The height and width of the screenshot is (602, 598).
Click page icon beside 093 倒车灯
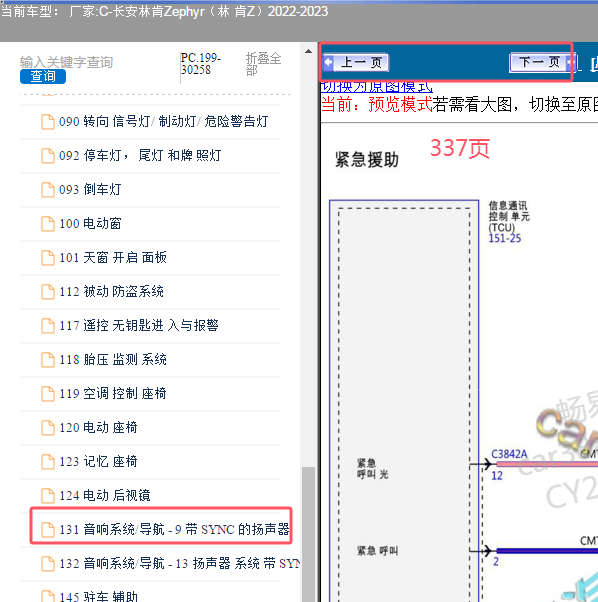(x=48, y=190)
